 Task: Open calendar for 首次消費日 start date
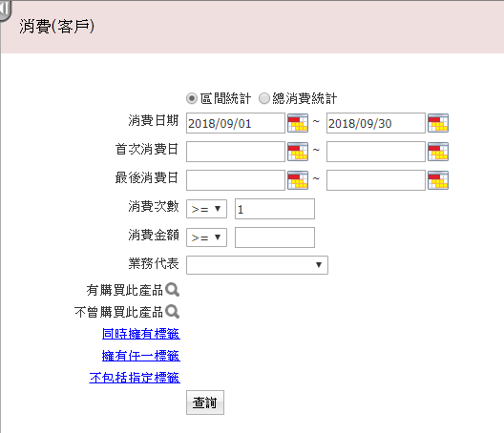tap(298, 152)
